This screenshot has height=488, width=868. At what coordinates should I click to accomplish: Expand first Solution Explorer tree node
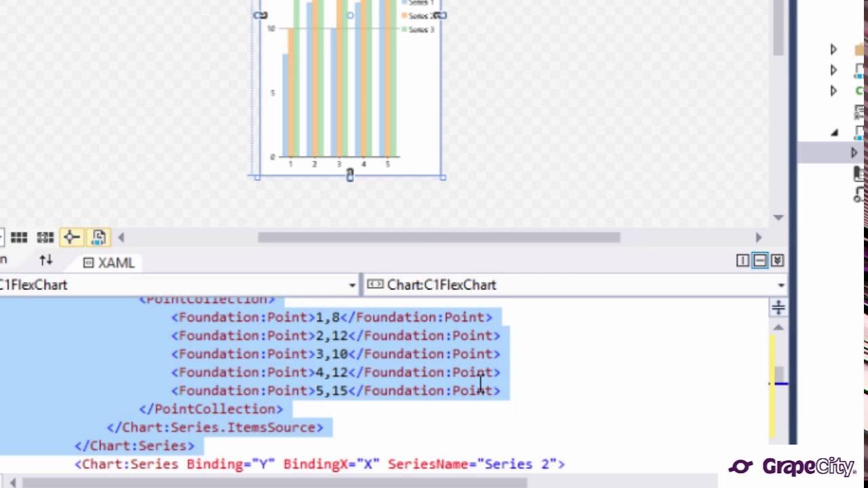click(833, 49)
